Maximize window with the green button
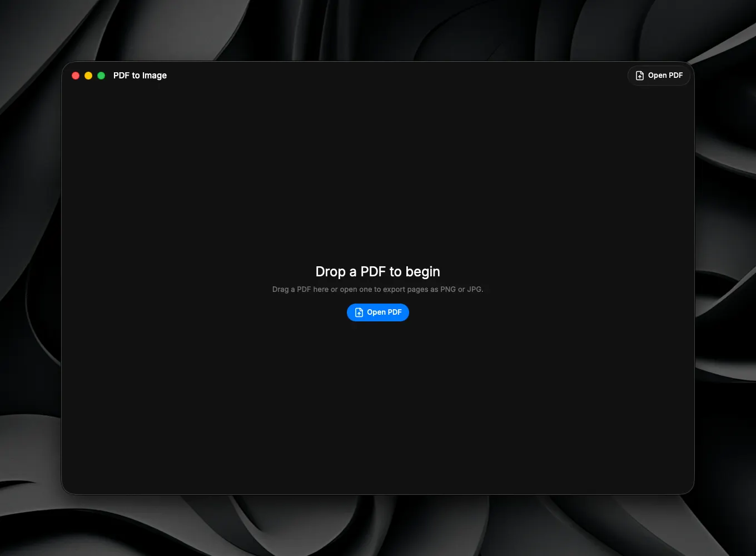 pos(101,76)
